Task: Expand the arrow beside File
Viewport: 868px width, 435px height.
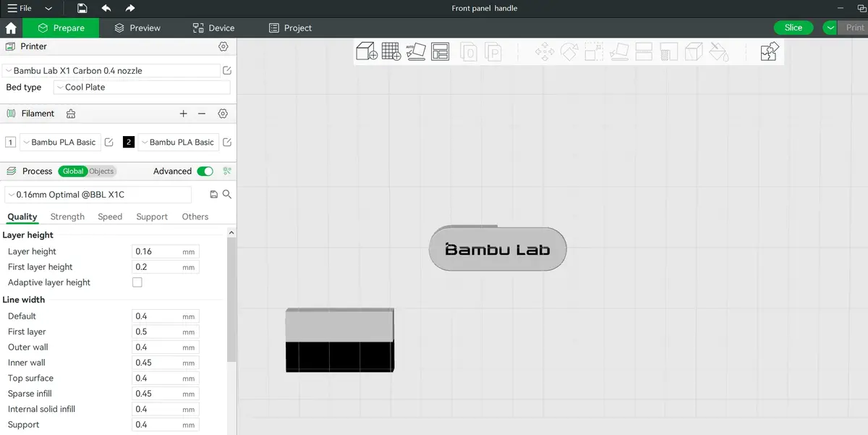Action: (48, 8)
